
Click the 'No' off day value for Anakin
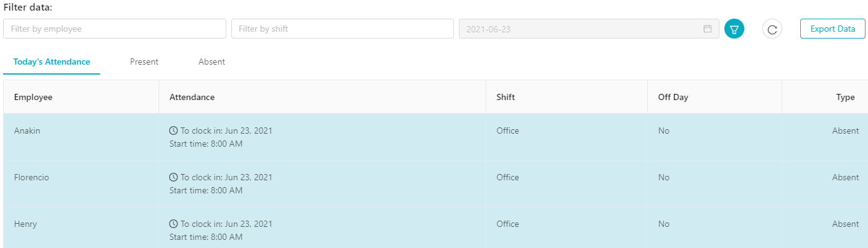pyautogui.click(x=663, y=131)
